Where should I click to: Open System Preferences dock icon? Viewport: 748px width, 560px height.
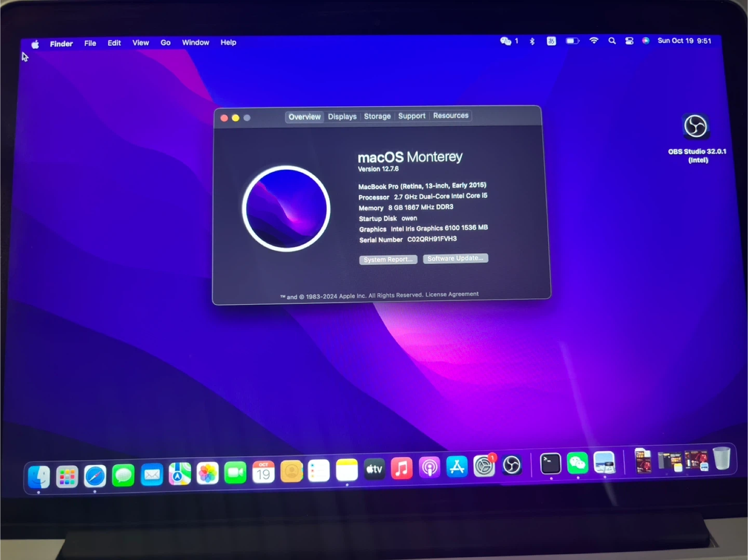[484, 466]
